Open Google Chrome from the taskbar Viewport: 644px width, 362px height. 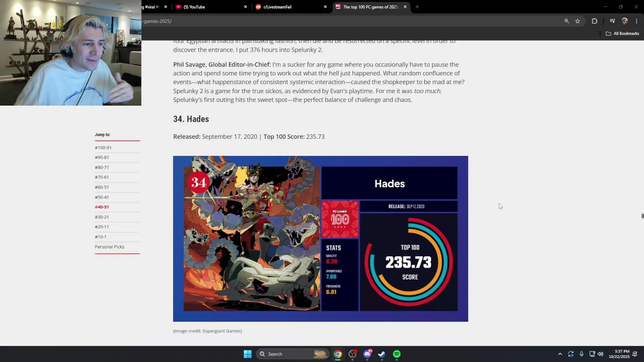pos(338,354)
